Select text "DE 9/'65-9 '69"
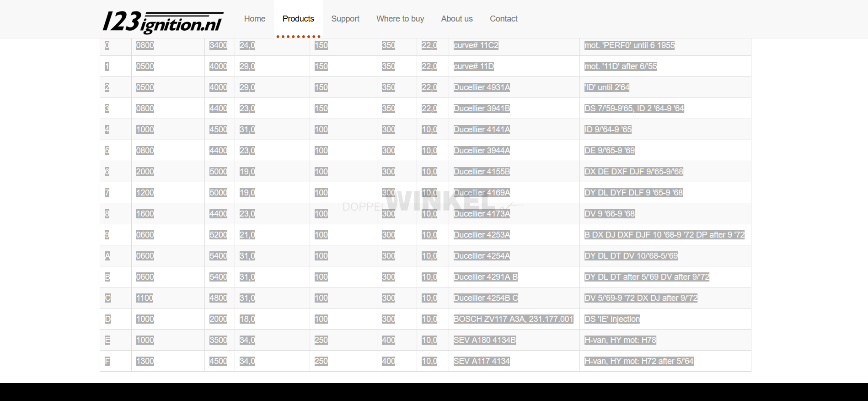This screenshot has height=401, width=868. (610, 151)
